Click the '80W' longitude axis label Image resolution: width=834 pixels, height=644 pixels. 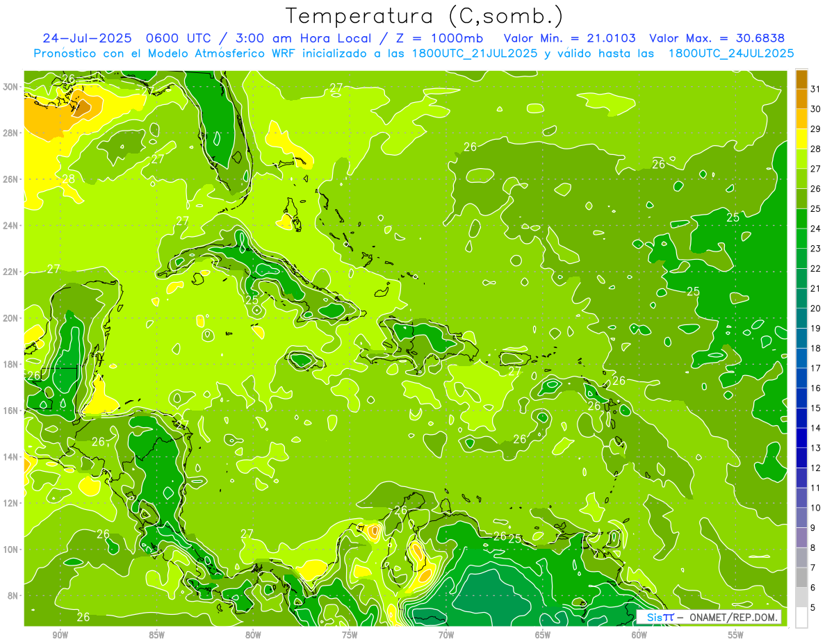coord(253,635)
